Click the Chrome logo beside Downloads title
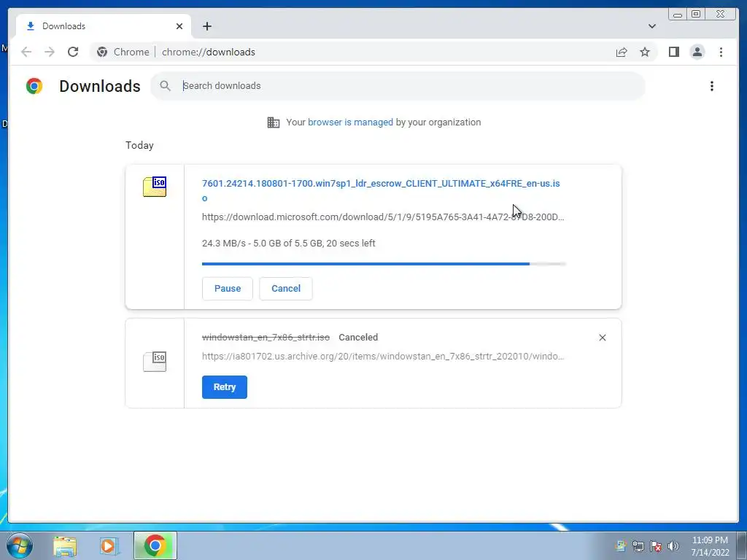747x560 pixels. 34,86
